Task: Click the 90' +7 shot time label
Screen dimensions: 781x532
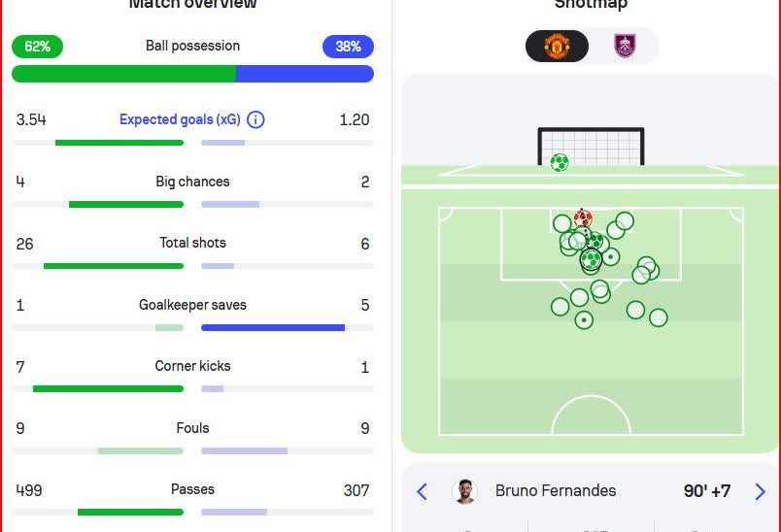Action: pyautogui.click(x=708, y=491)
